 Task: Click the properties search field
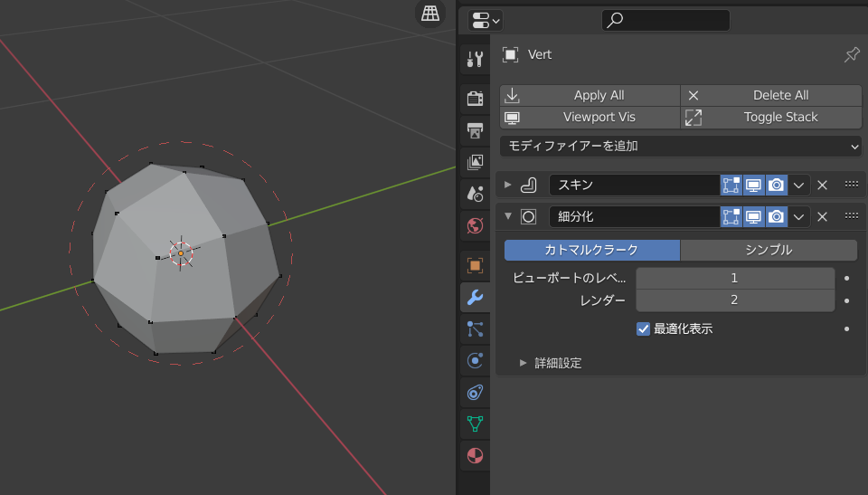tap(665, 21)
